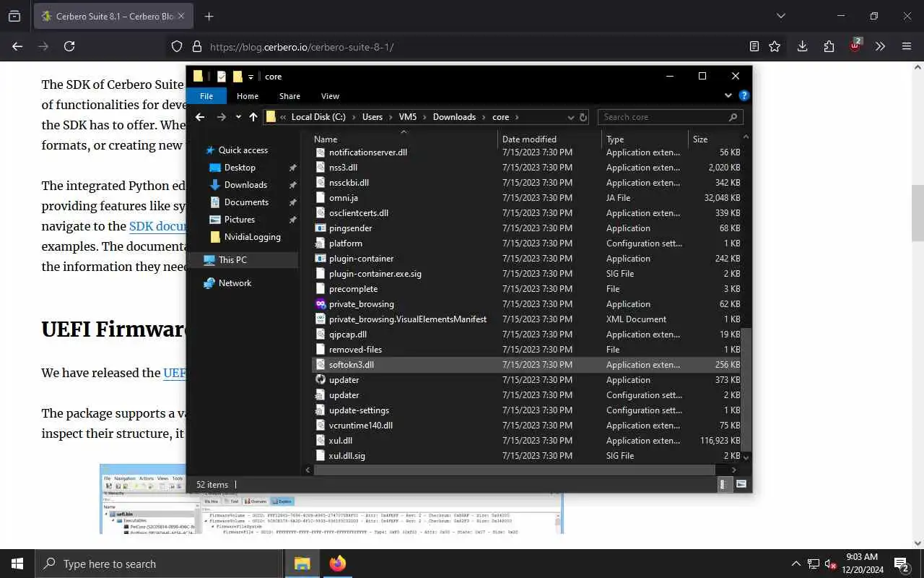This screenshot has width=924, height=578.
Task: Open NvidiaLogging folder in navigation pane
Action: 252,237
